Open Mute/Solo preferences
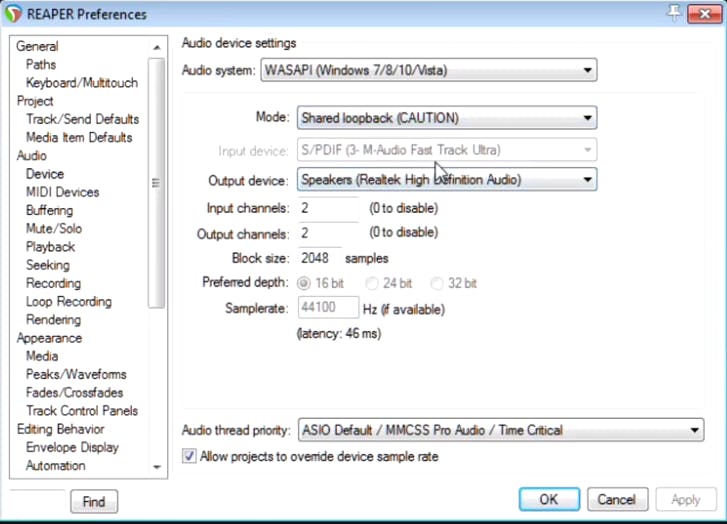Image resolution: width=727 pixels, height=524 pixels. (x=54, y=229)
